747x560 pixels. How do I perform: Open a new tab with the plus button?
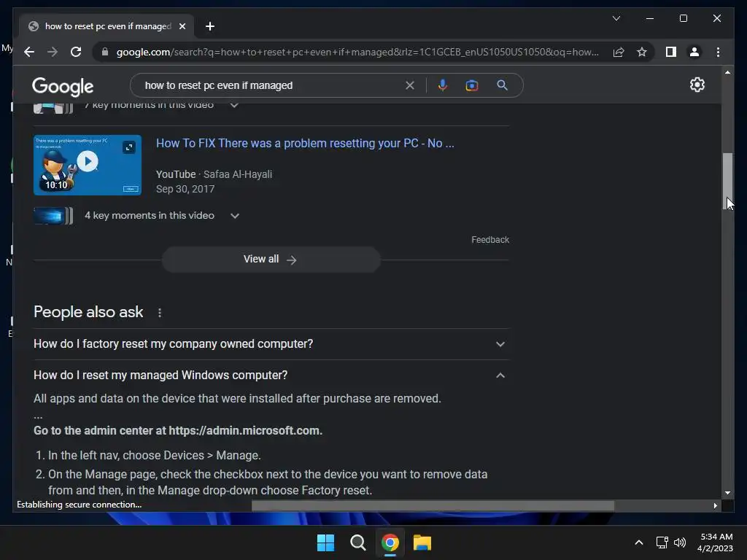(x=209, y=26)
